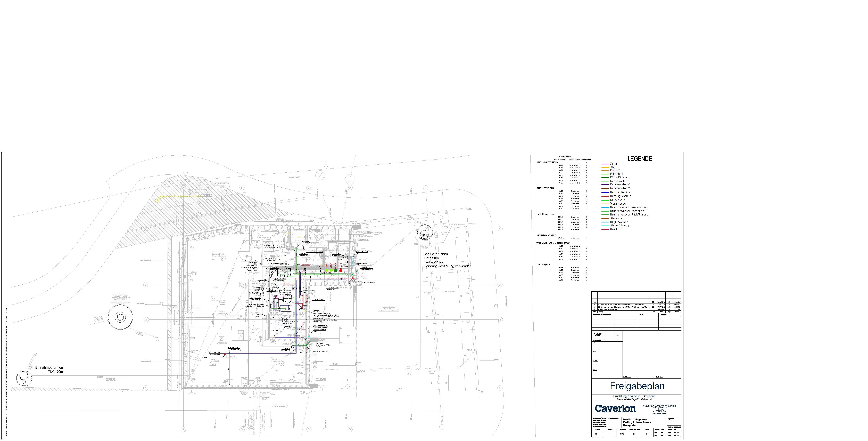Viewport: 868px width, 441px height.
Task: Click the 'Grundriss 1.Untergeschoss' plan content text
Action: (635, 420)
